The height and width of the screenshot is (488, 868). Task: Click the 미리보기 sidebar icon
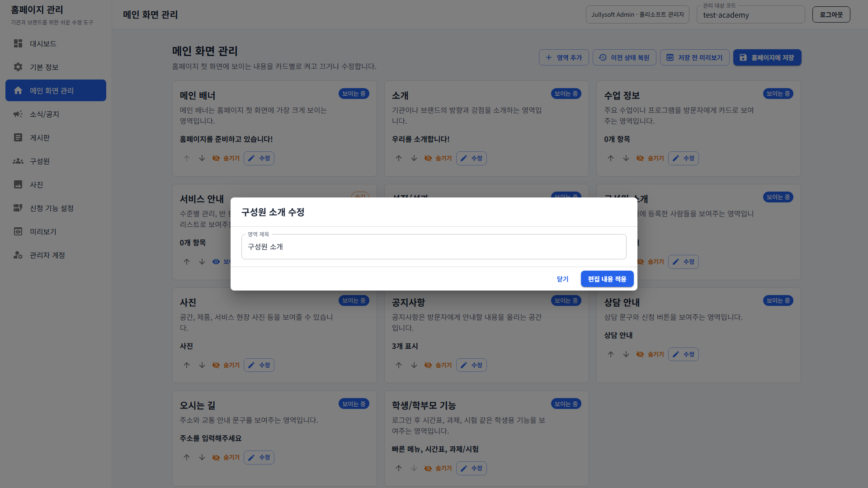18,231
